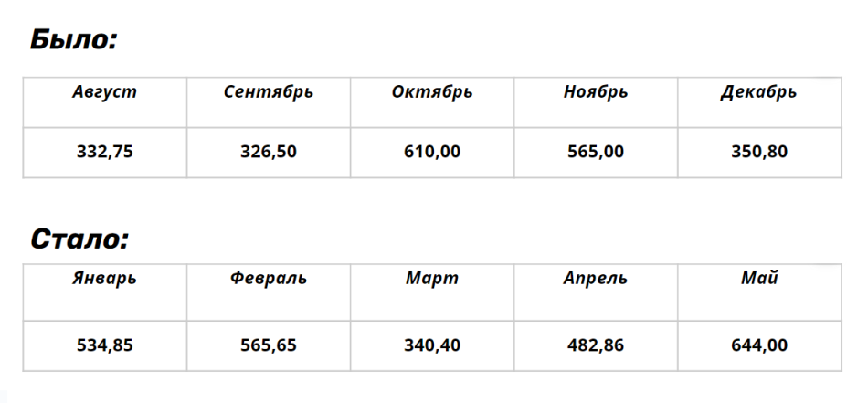Select the Январь header cell

(105, 279)
